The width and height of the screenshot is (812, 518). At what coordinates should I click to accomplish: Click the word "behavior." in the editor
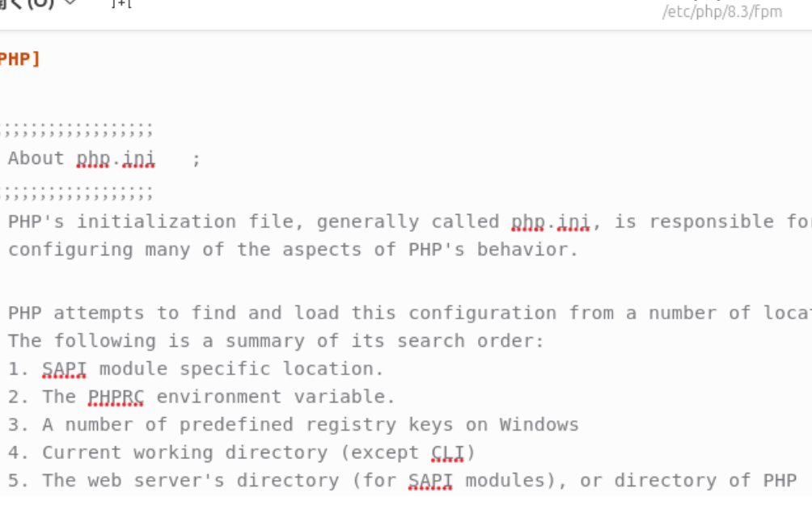coord(527,250)
